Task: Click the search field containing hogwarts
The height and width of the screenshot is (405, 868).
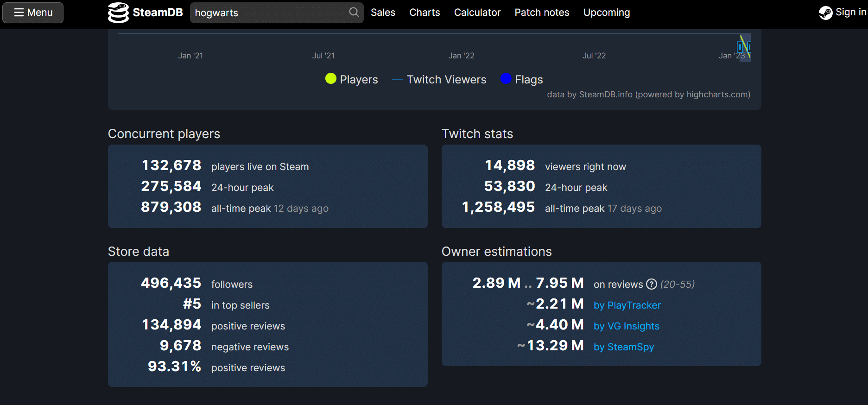Action: point(269,13)
